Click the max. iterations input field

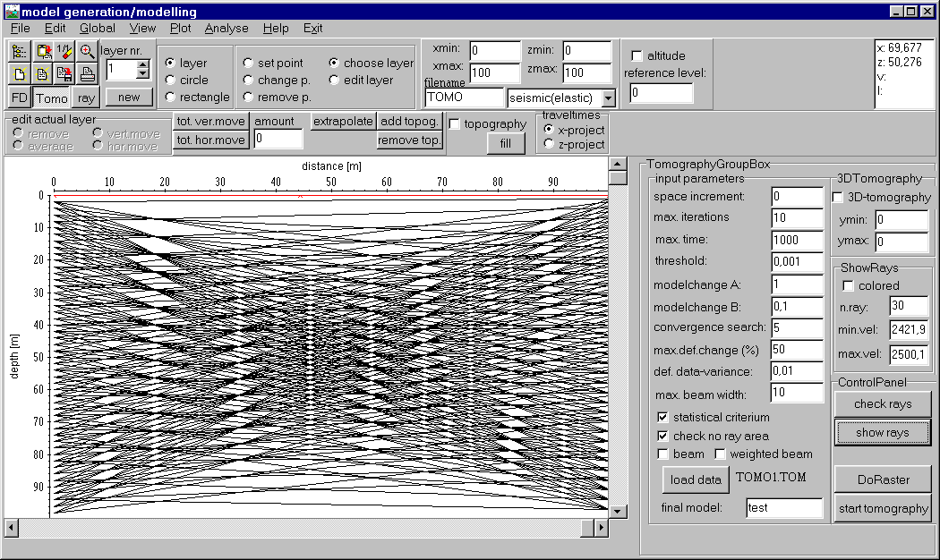[797, 217]
